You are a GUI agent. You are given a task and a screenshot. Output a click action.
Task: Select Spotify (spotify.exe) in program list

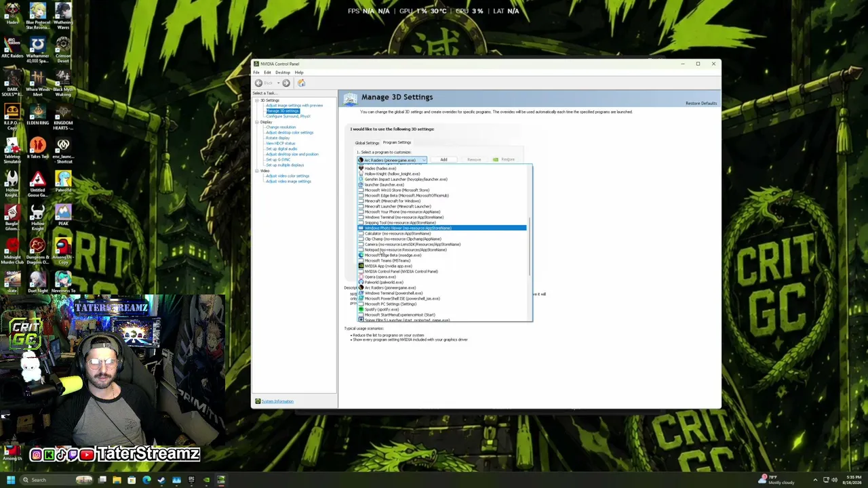pos(442,310)
